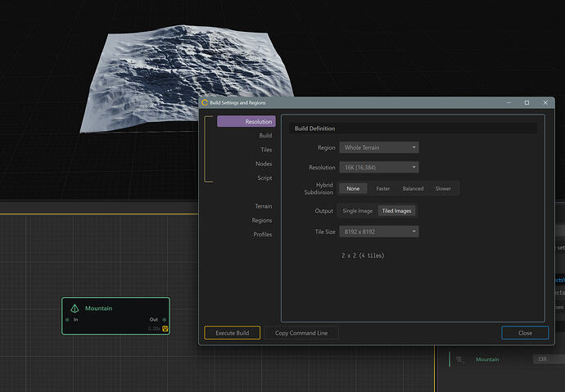Click the Gaea logo in dialog title bar
565x392 pixels.
pyautogui.click(x=205, y=102)
